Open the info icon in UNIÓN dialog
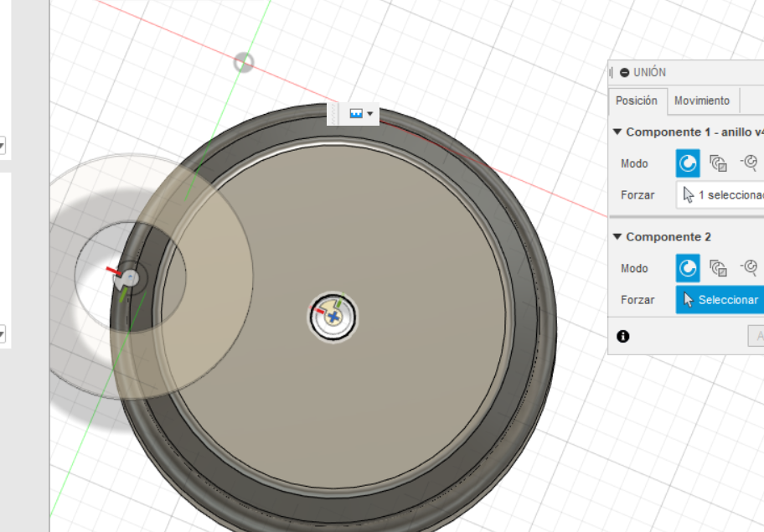764x532 pixels. point(622,336)
